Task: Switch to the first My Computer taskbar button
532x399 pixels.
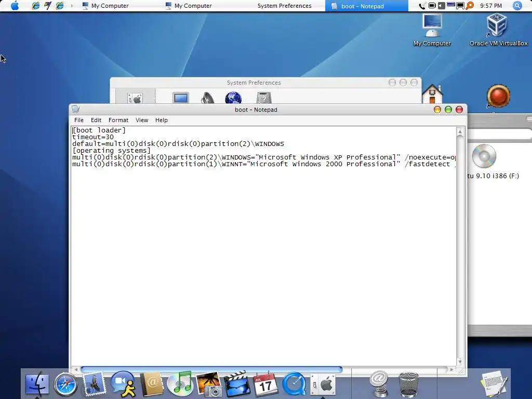Action: tap(106, 6)
